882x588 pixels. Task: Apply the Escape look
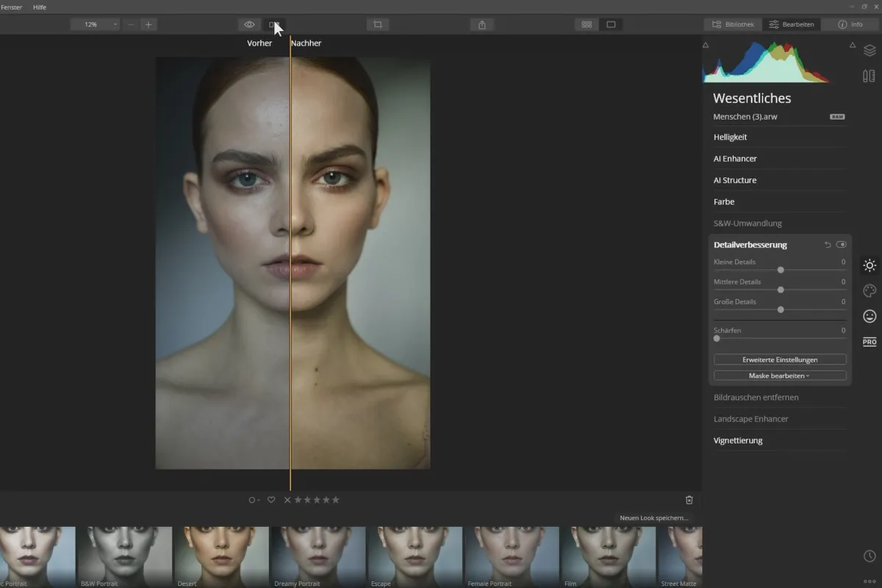[415, 556]
